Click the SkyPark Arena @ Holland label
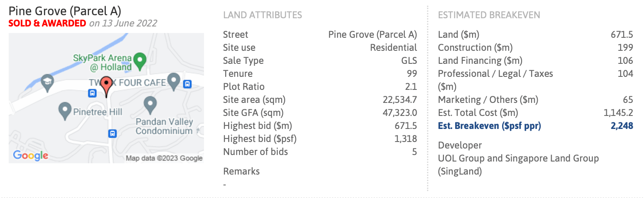The width and height of the screenshot is (644, 198). pyautogui.click(x=102, y=63)
